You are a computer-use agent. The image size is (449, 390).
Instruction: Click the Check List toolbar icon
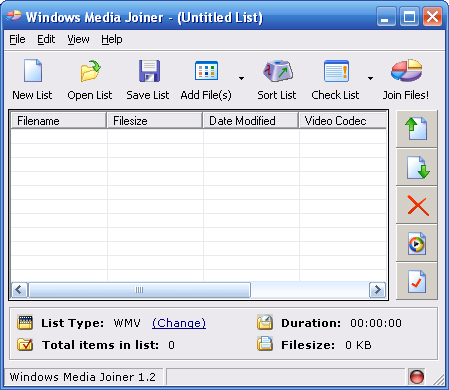pos(336,71)
